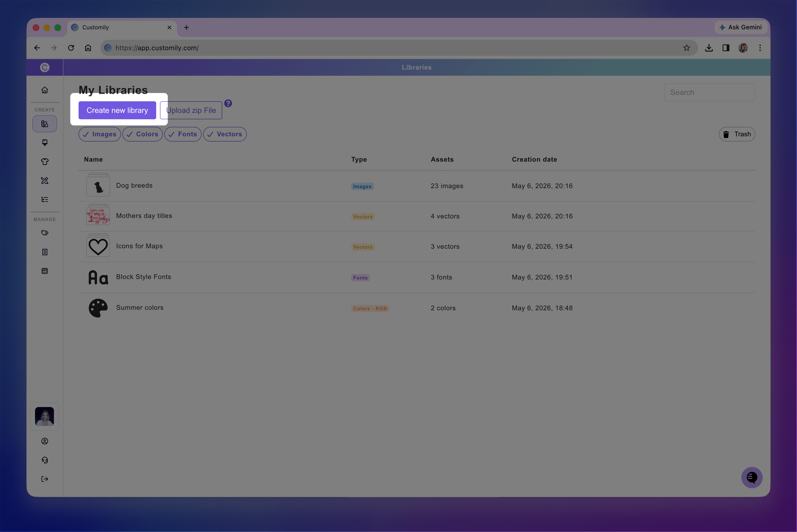Toggle the Colors filter chip

tap(142, 134)
